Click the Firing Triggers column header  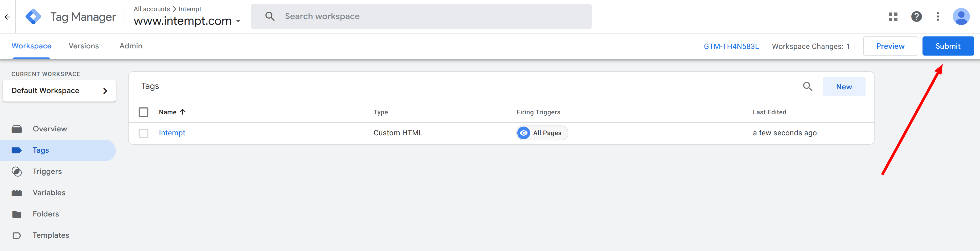coord(538,112)
